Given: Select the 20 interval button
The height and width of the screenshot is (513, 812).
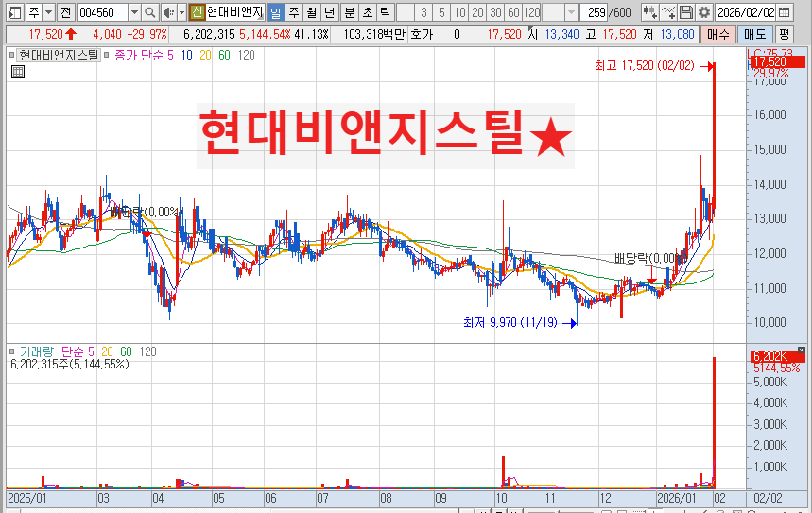Looking at the screenshot, I should tap(477, 12).
